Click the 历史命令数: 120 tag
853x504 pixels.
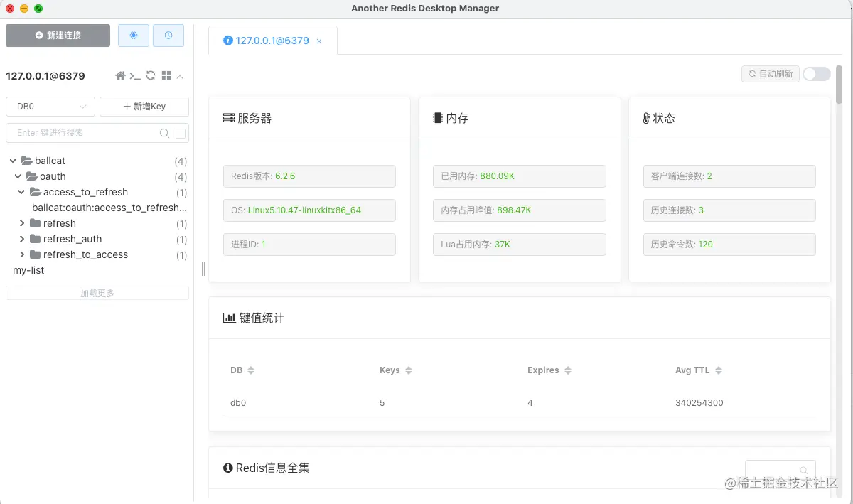tap(729, 245)
